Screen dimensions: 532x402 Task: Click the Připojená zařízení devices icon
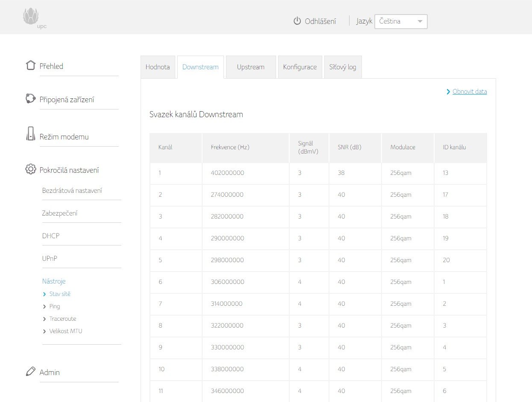(x=30, y=99)
